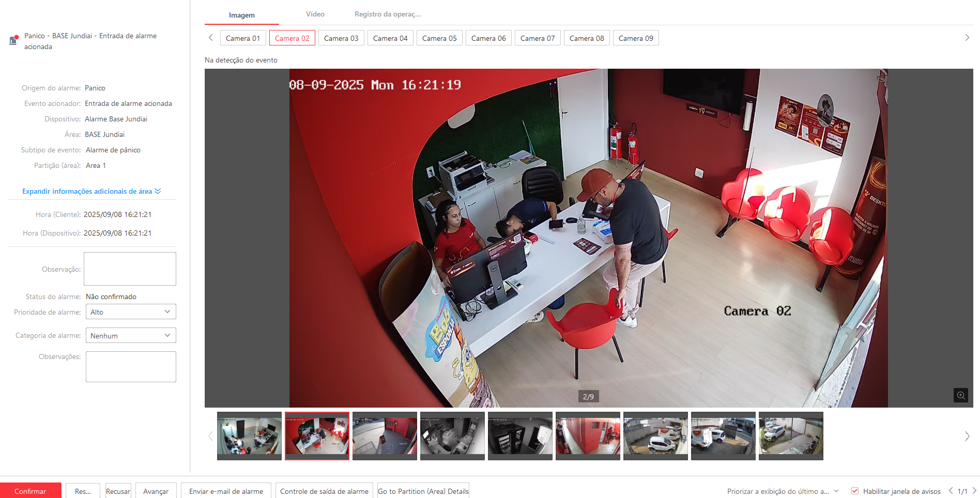Switch to the Vídeo tab
Viewport: 980px width, 498px height.
[315, 14]
